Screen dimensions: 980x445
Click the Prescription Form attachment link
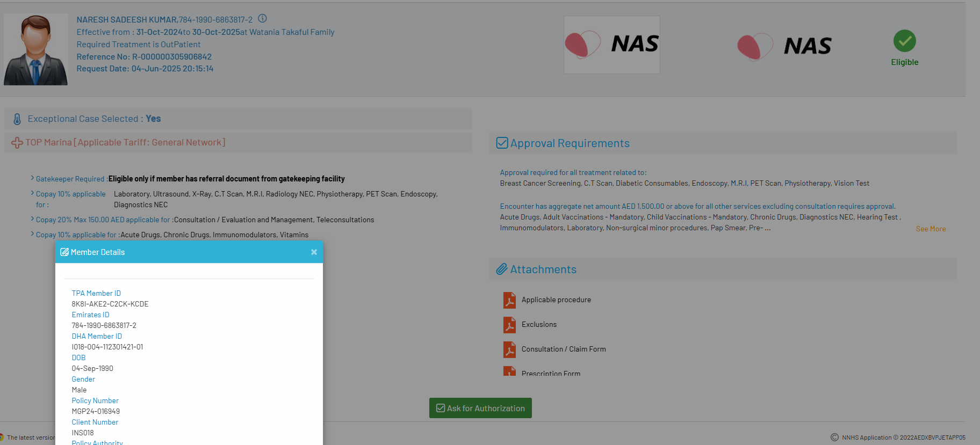coord(551,373)
